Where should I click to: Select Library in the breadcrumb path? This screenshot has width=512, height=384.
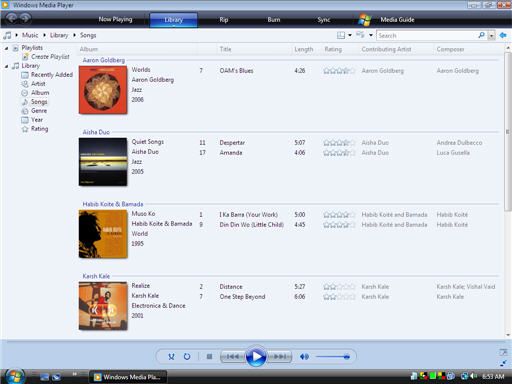point(59,35)
